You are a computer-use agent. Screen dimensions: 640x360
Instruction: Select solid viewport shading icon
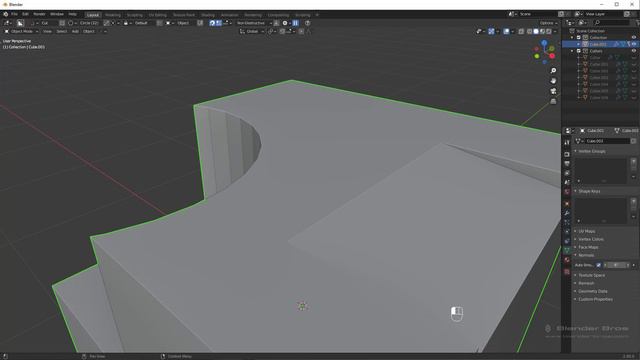(x=536, y=31)
